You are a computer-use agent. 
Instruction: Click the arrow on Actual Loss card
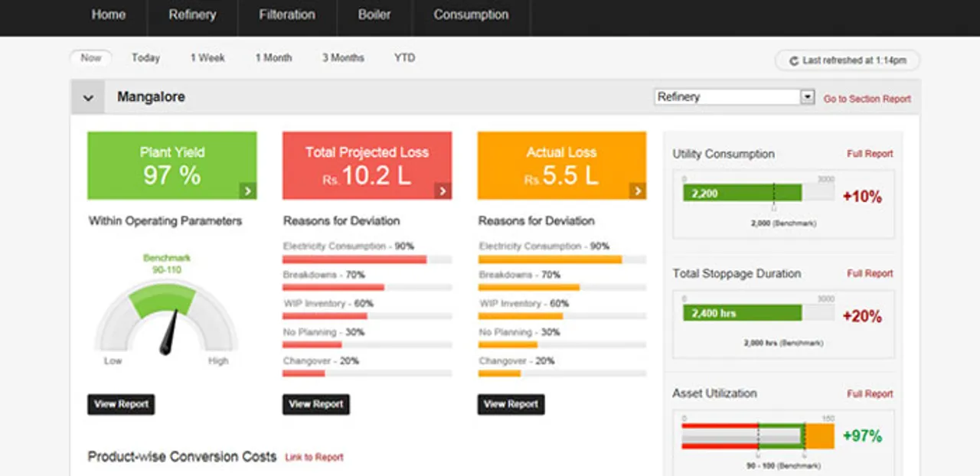pos(638,191)
